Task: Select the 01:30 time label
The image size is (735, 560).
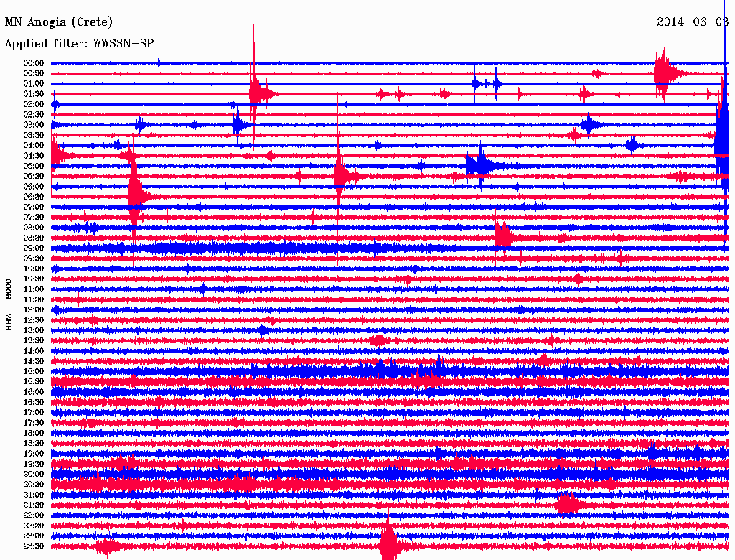Action: pos(34,94)
